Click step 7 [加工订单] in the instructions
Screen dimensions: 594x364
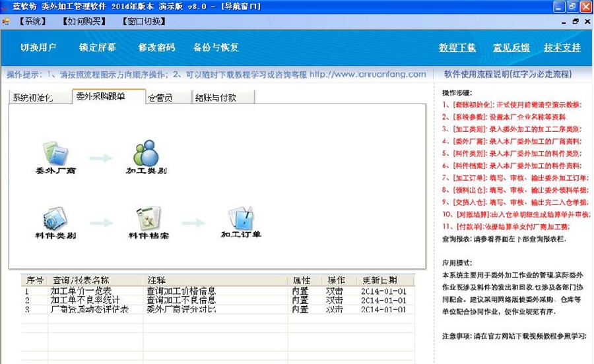click(515, 177)
